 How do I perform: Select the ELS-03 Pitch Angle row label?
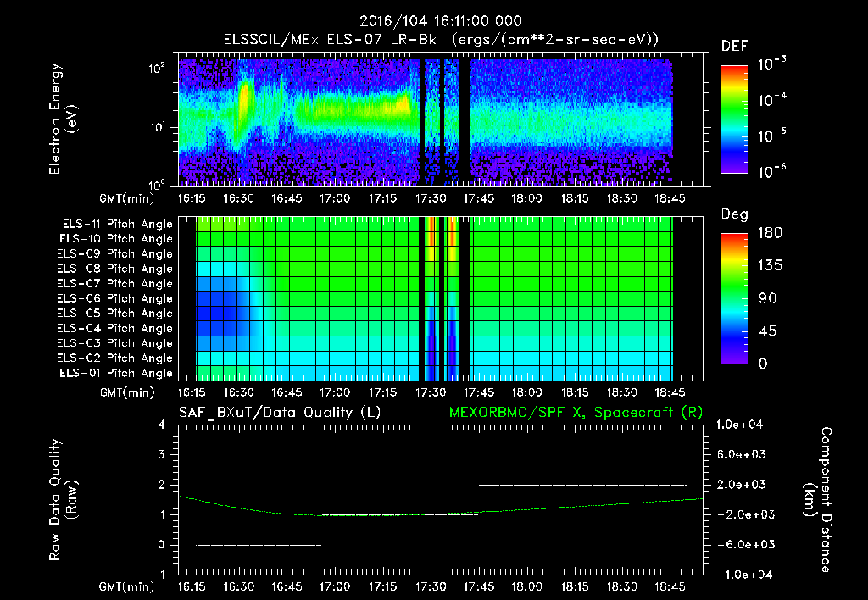pos(115,343)
